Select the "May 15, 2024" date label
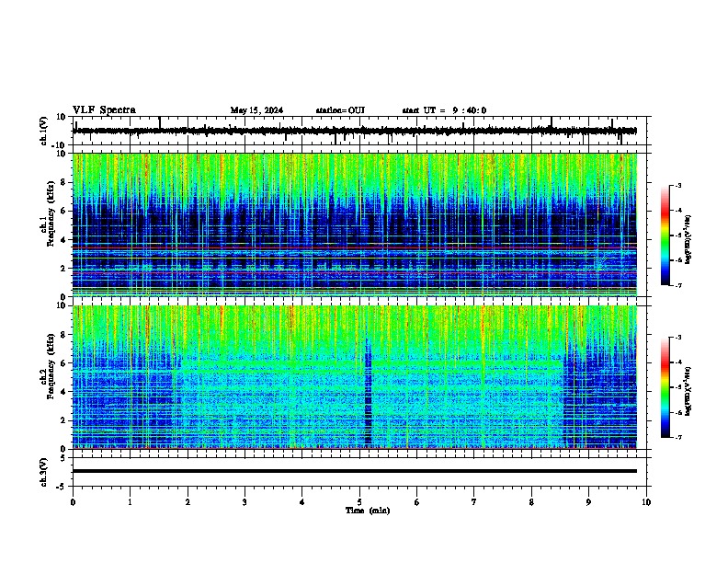Image resolution: width=728 pixels, height=563 pixels. [x=256, y=110]
